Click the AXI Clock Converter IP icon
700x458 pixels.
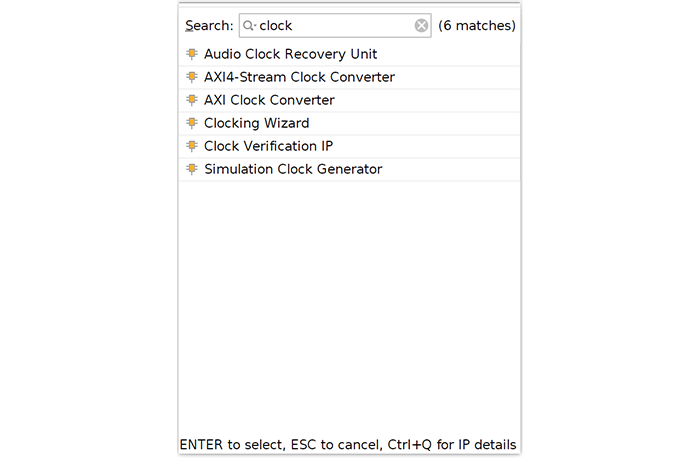coord(192,100)
